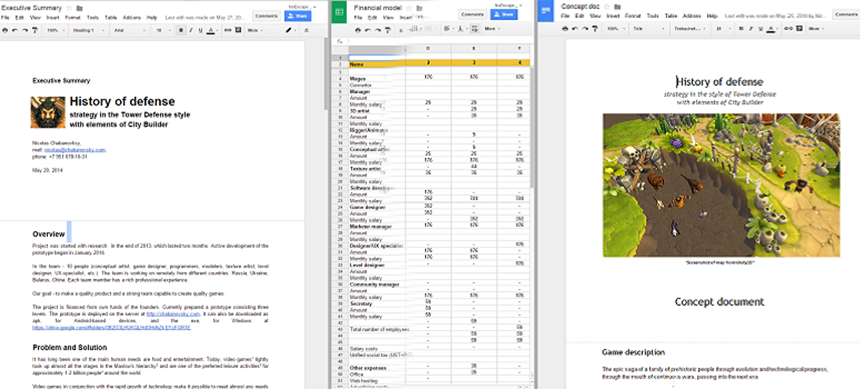
Task: Insert link icon in Concept doc toolbar
Action: click(789, 29)
